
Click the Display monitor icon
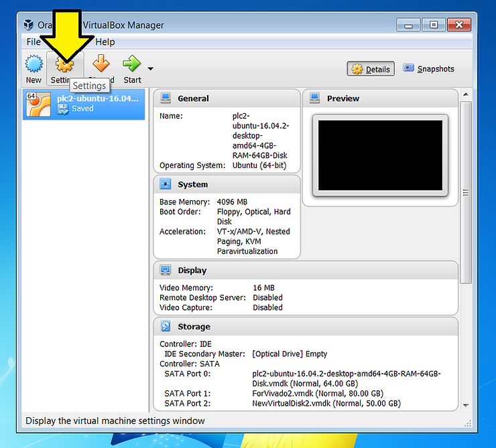coord(166,270)
